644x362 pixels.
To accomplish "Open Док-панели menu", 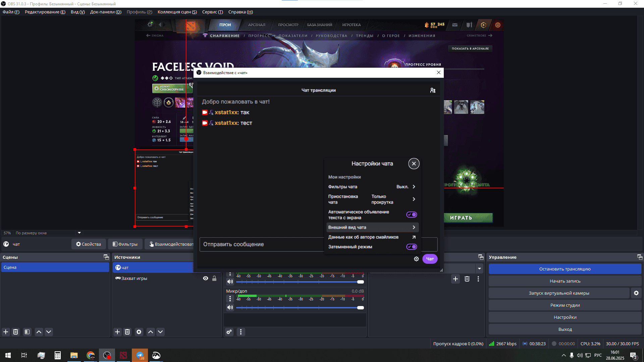I will pyautogui.click(x=106, y=12).
